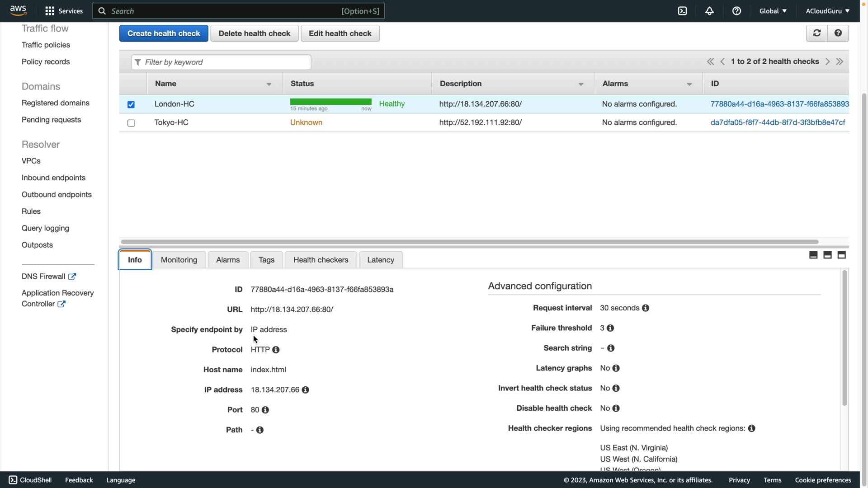Go to last page of health checks

pyautogui.click(x=840, y=61)
